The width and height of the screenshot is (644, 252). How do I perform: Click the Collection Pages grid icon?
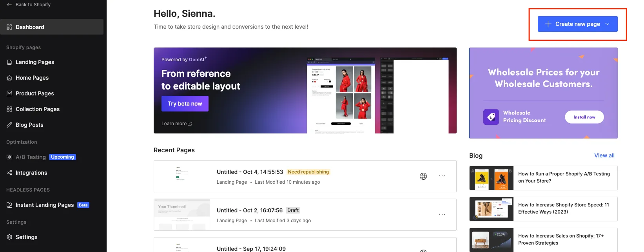[x=9, y=109]
